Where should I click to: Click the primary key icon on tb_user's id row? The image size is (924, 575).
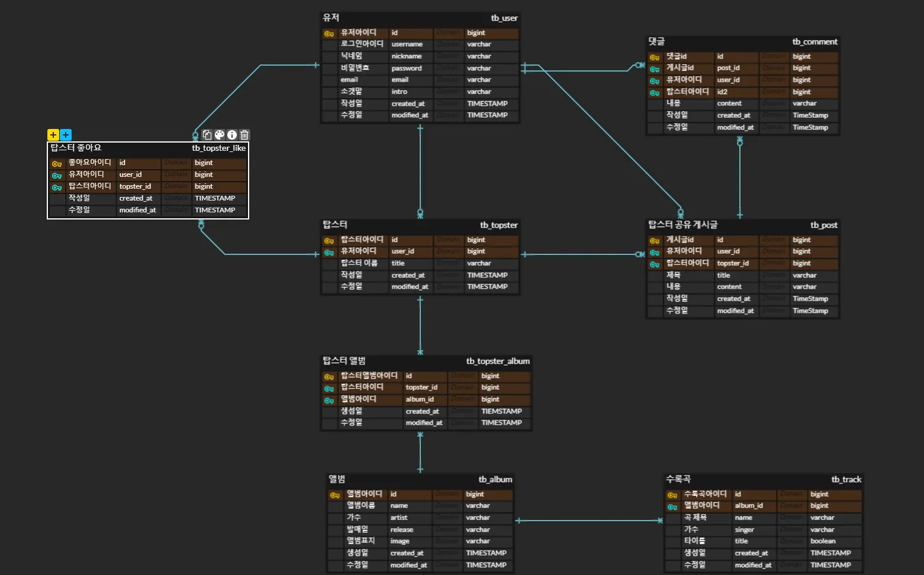[x=329, y=34]
